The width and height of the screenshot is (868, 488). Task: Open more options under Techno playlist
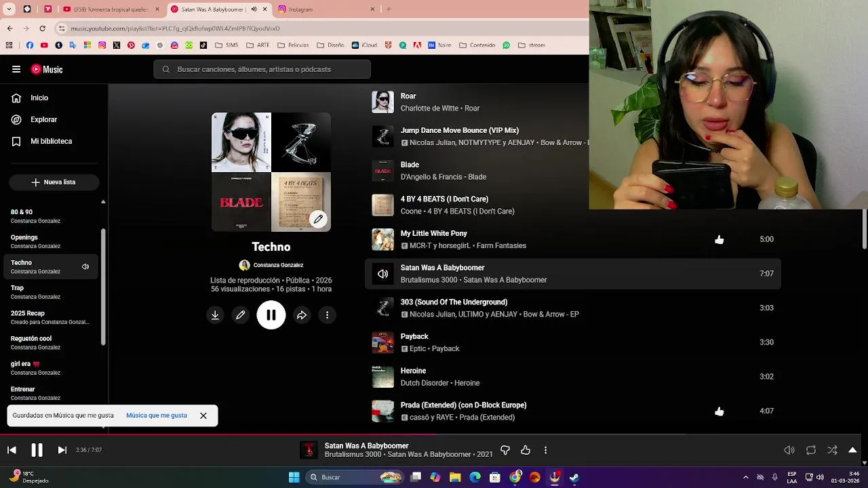click(327, 315)
